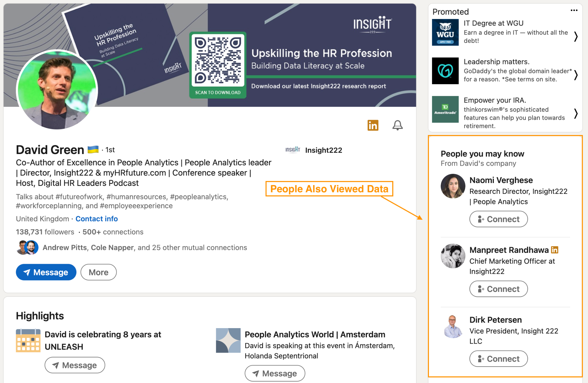This screenshot has width=588, height=383.
Task: Open the Promoted section three-dot menu
Action: click(574, 11)
